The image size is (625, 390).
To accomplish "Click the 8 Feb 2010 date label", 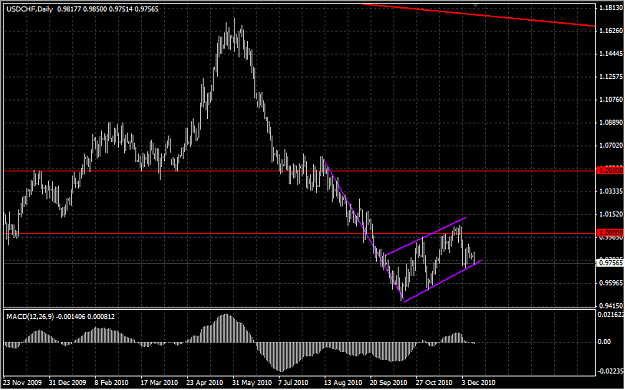I will pos(112,382).
